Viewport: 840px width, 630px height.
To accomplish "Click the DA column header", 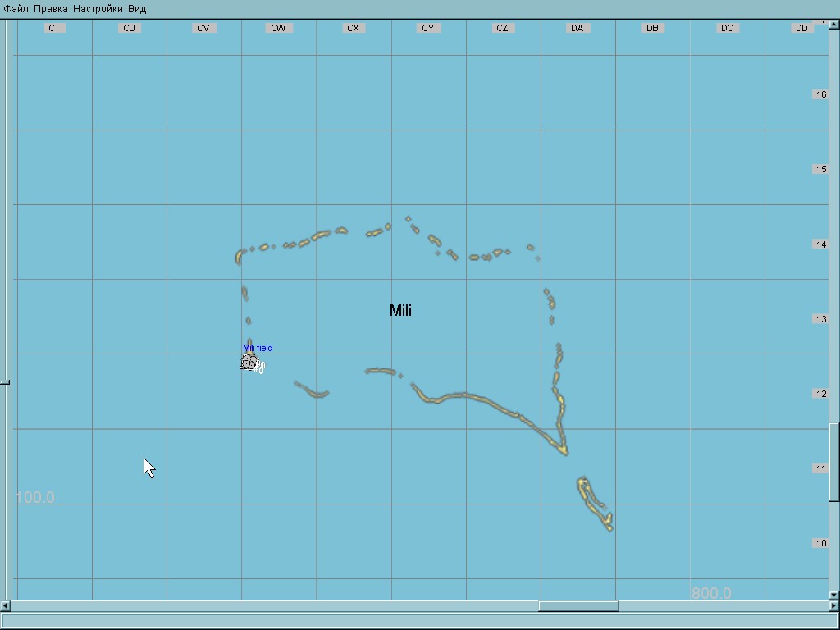I will [577, 28].
